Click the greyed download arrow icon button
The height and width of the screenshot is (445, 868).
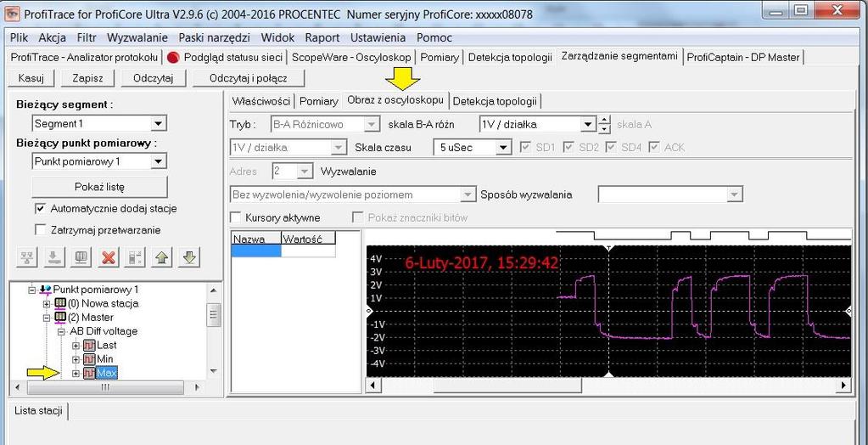coord(54,257)
